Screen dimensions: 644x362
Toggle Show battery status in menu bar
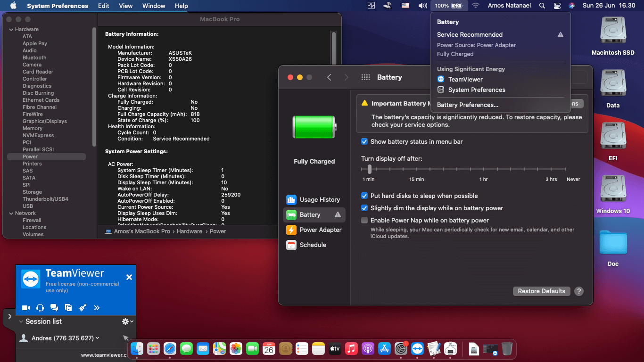(364, 141)
